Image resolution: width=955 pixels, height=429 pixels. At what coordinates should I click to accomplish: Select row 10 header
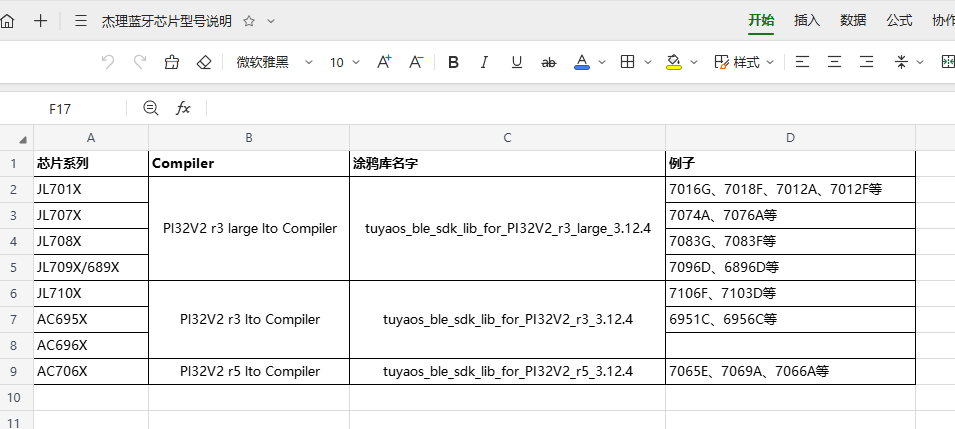tap(15, 397)
